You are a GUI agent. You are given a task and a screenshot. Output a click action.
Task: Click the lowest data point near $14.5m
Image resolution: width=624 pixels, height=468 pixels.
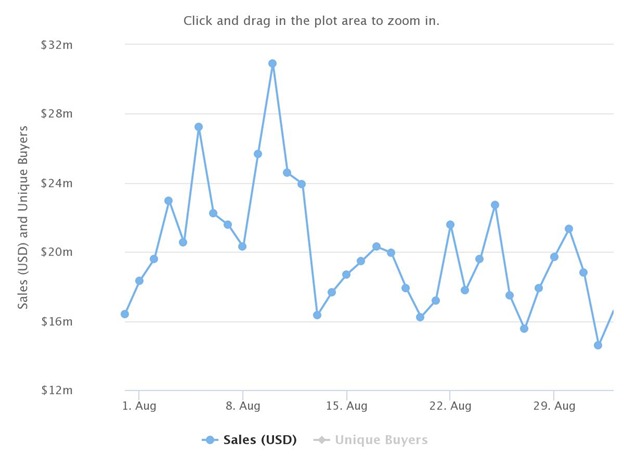pos(598,345)
